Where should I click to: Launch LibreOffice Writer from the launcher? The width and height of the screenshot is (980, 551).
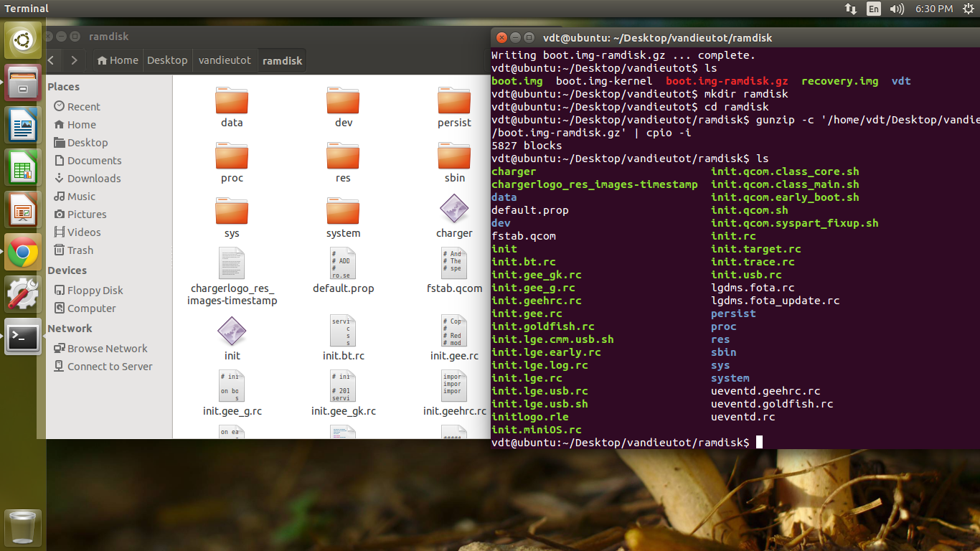coord(23,125)
